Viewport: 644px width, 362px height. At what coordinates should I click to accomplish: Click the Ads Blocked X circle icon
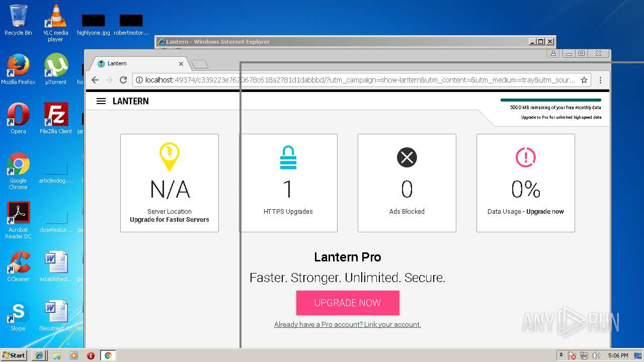407,157
